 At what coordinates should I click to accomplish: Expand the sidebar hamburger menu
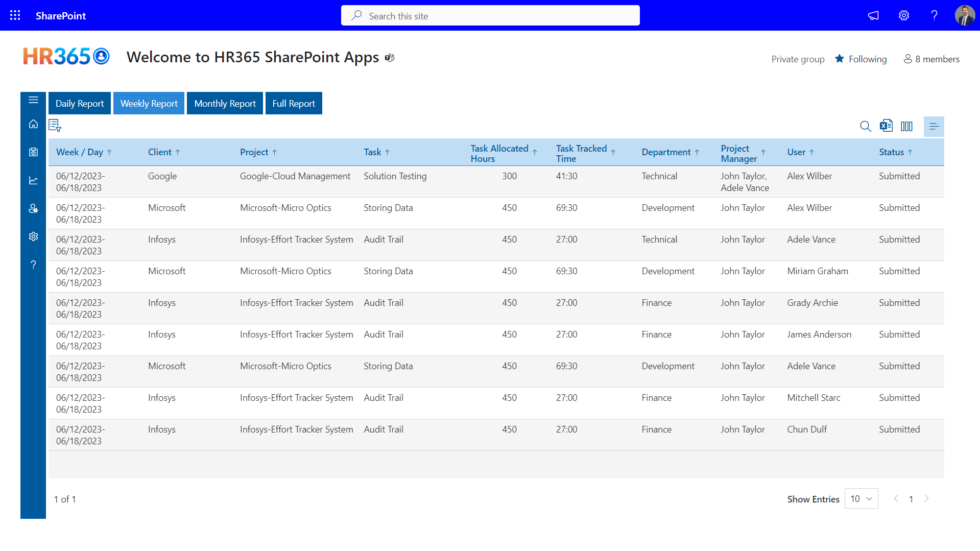point(33,100)
